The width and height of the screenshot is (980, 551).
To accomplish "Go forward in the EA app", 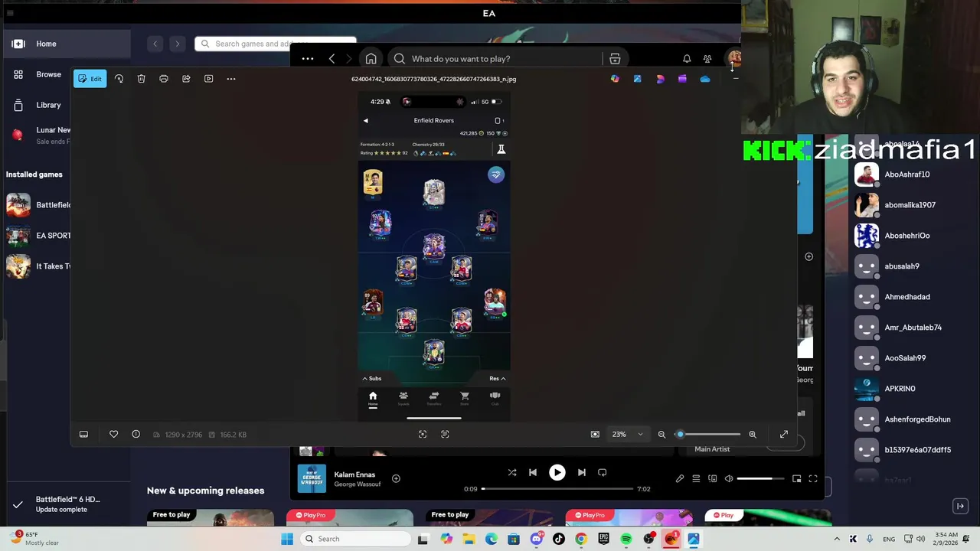I will (x=177, y=44).
